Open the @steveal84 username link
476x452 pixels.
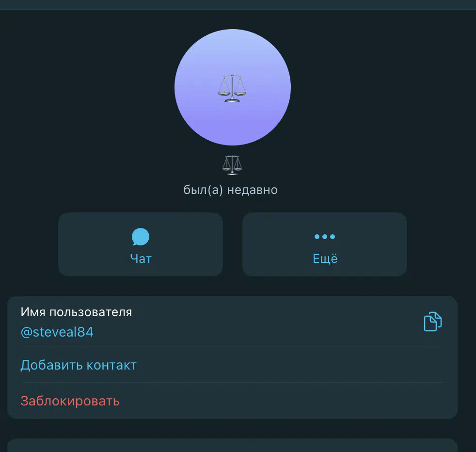[57, 332]
